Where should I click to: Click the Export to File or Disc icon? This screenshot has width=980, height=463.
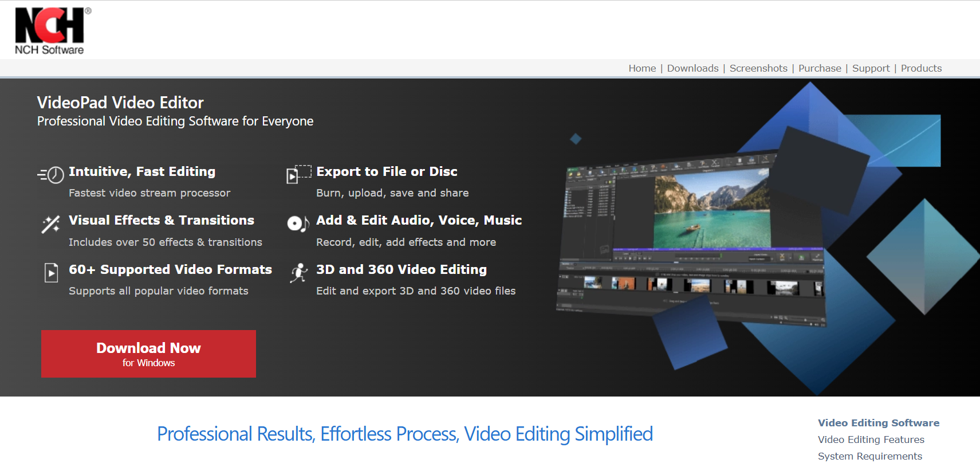tap(298, 174)
